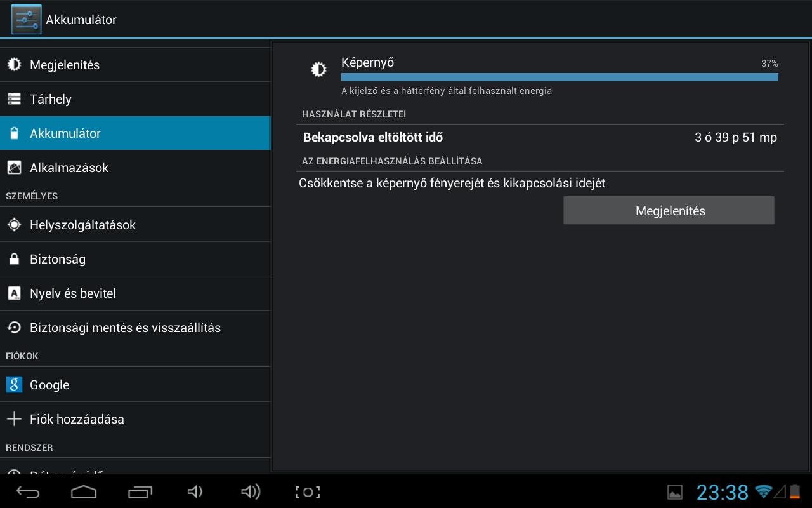
Task: Tap the battery status icon
Action: 795,491
